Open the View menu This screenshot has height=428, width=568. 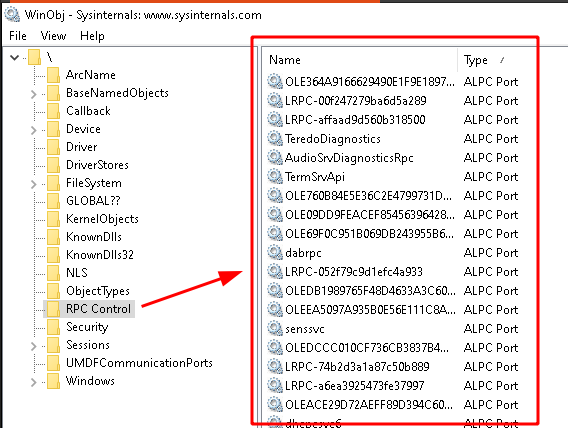tap(53, 36)
